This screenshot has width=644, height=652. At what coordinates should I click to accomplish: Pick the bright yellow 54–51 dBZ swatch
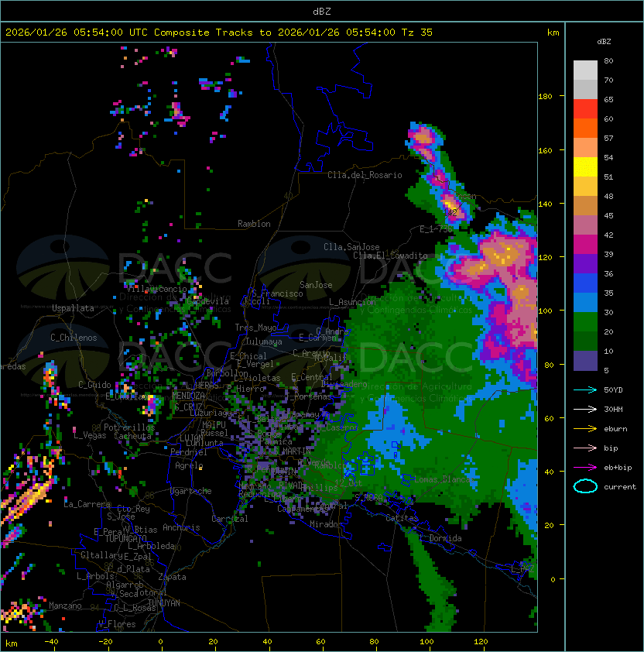[585, 166]
